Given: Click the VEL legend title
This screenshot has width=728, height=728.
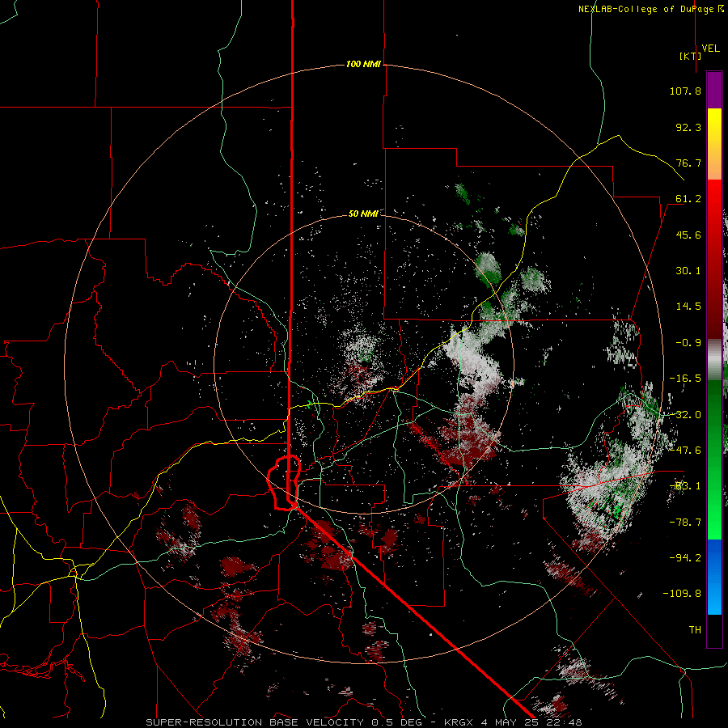Looking at the screenshot, I should tap(710, 49).
